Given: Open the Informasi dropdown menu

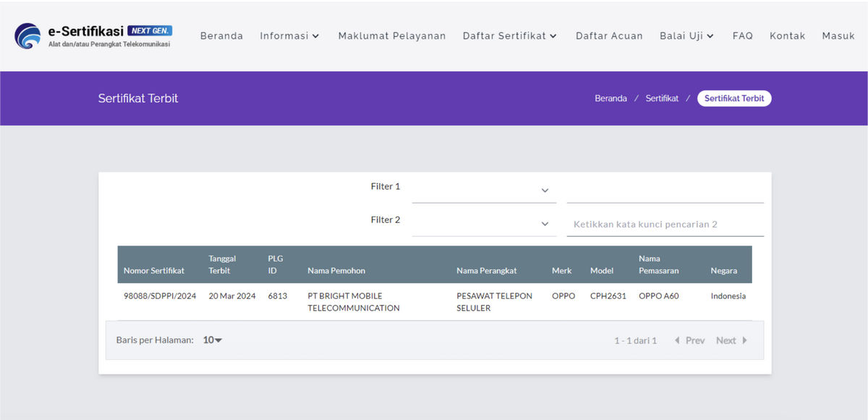Looking at the screenshot, I should [289, 35].
